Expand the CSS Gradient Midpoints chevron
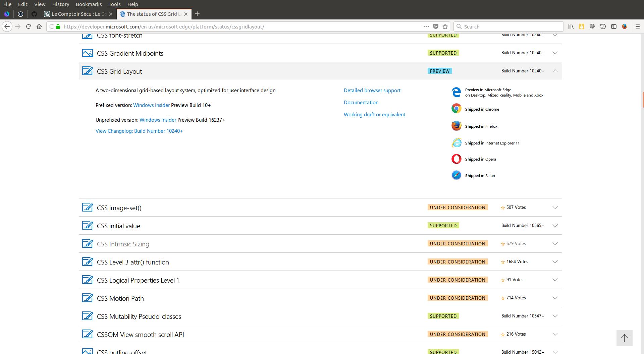 (x=555, y=53)
